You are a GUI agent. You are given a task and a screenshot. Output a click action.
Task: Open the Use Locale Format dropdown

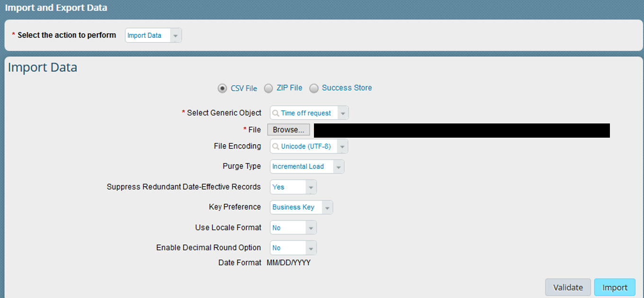point(293,228)
